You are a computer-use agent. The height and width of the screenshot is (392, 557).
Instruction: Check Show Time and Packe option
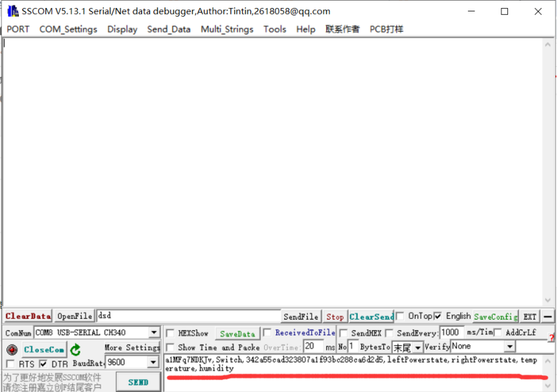tap(170, 347)
